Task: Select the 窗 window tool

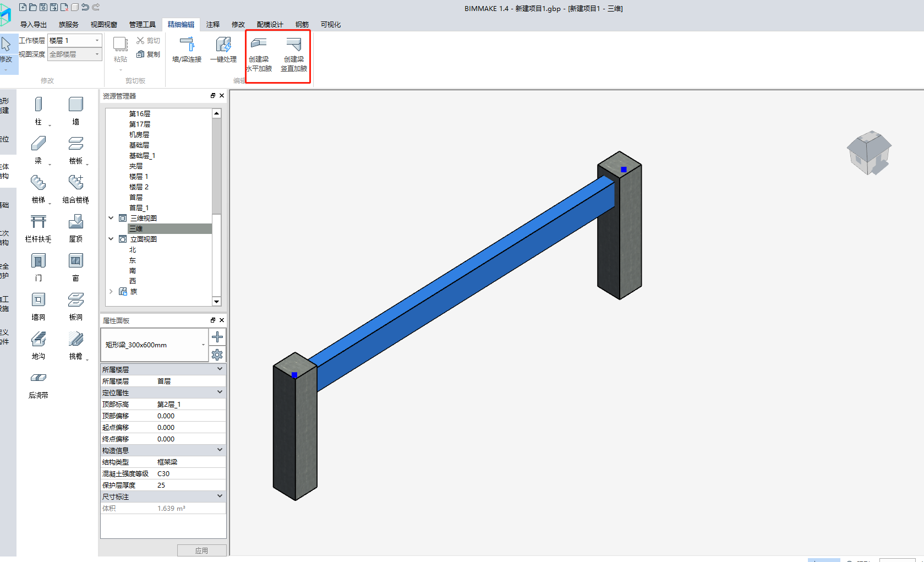Action: (76, 267)
